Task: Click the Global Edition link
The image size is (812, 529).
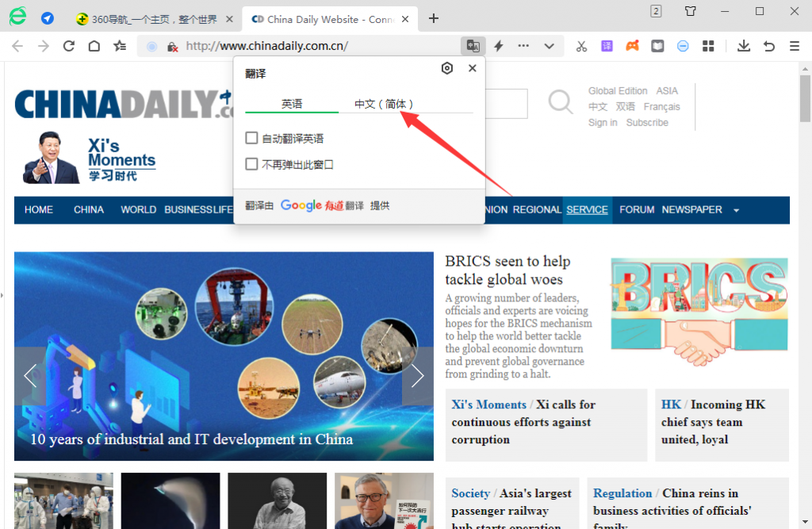Action: 618,90
